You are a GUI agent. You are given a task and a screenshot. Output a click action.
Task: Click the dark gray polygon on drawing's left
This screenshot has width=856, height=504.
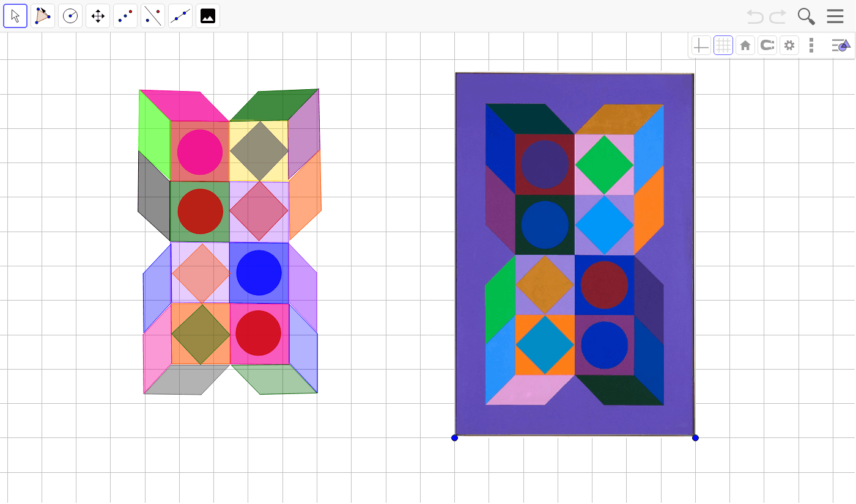[153, 195]
